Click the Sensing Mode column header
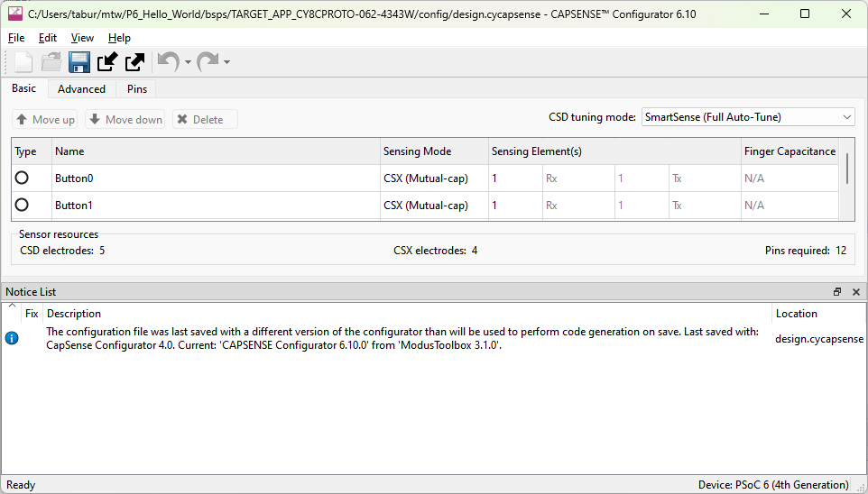 click(x=434, y=151)
